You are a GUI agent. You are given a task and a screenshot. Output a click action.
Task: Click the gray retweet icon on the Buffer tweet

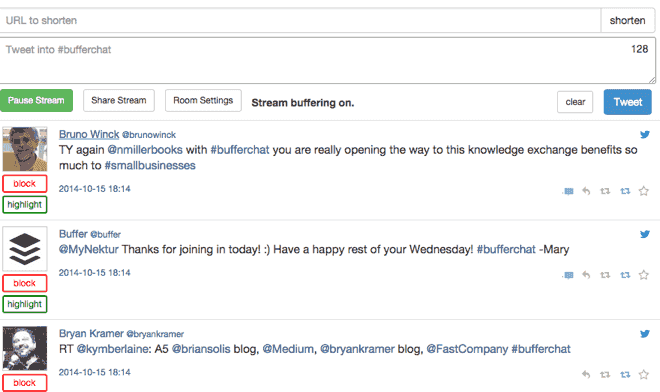[605, 275]
